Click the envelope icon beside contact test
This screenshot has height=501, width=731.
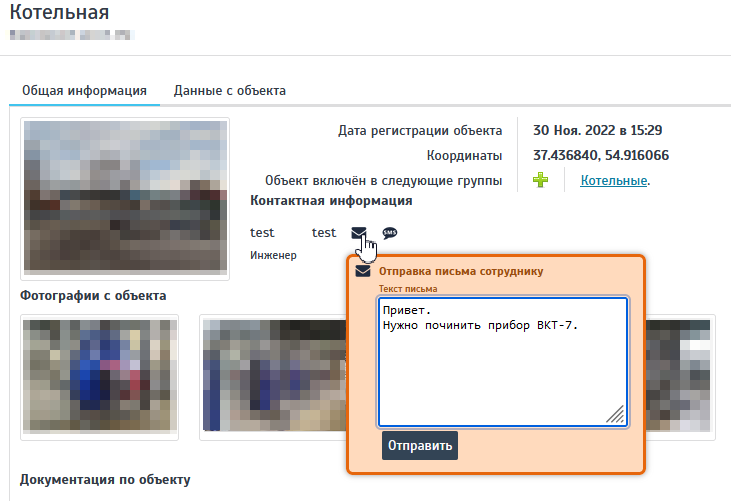point(359,233)
